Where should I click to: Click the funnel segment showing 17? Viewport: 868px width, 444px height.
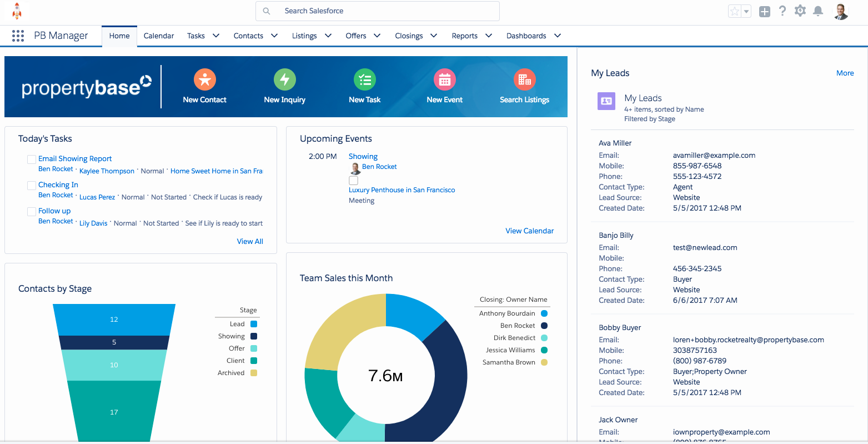pos(114,412)
